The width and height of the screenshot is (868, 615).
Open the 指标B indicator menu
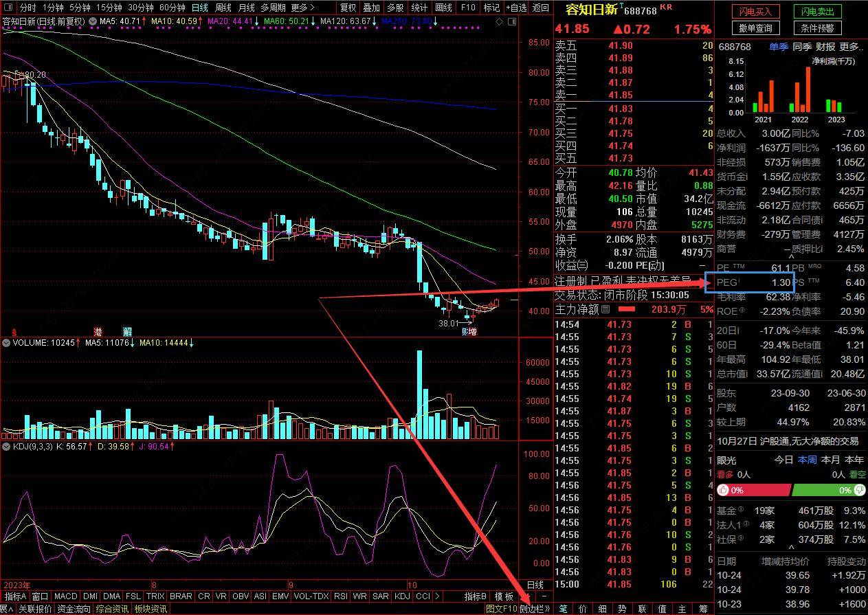coord(476,596)
